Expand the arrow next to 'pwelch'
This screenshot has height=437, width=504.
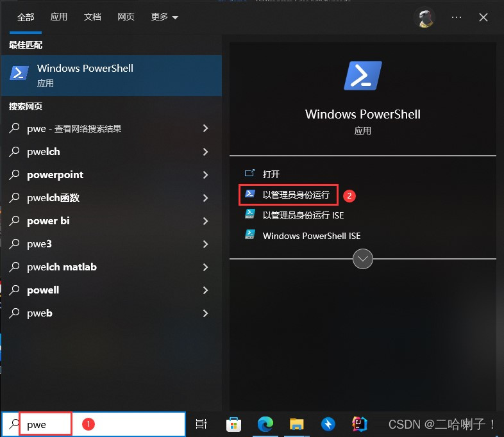(206, 152)
